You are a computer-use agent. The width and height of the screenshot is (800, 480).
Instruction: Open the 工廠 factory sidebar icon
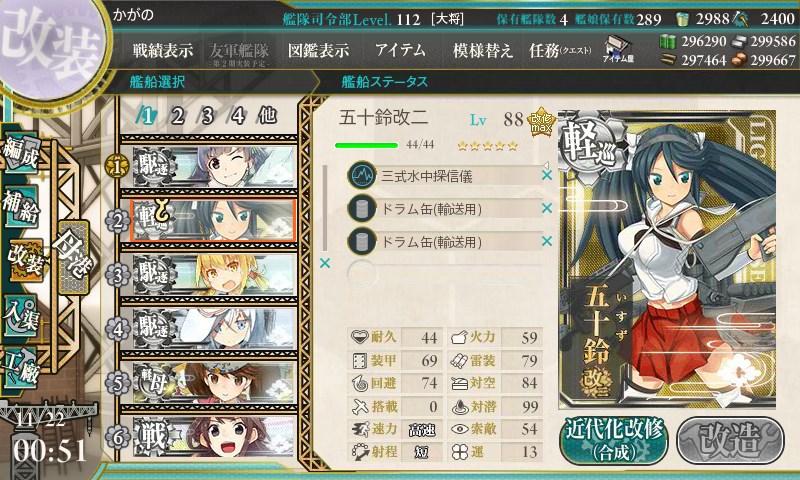(21, 368)
